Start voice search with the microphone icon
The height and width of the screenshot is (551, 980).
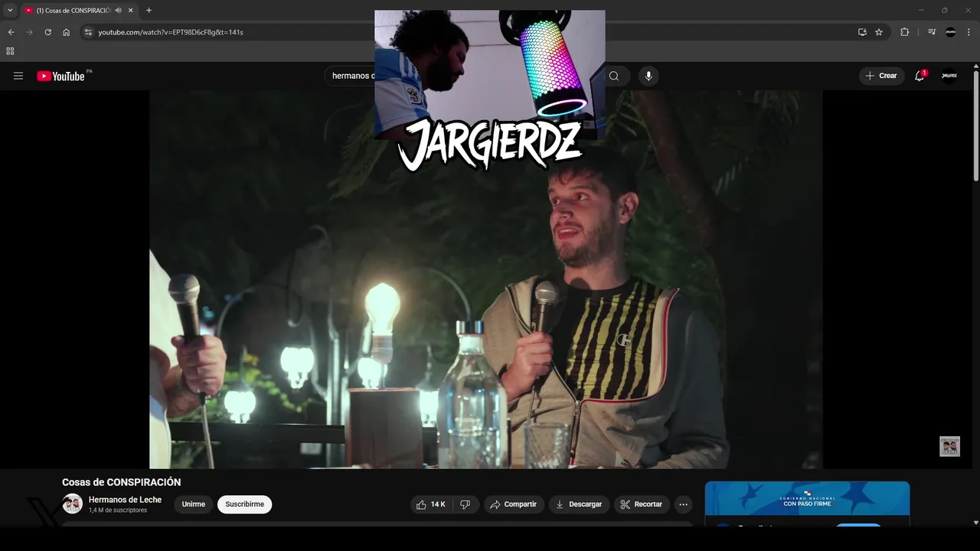point(648,76)
